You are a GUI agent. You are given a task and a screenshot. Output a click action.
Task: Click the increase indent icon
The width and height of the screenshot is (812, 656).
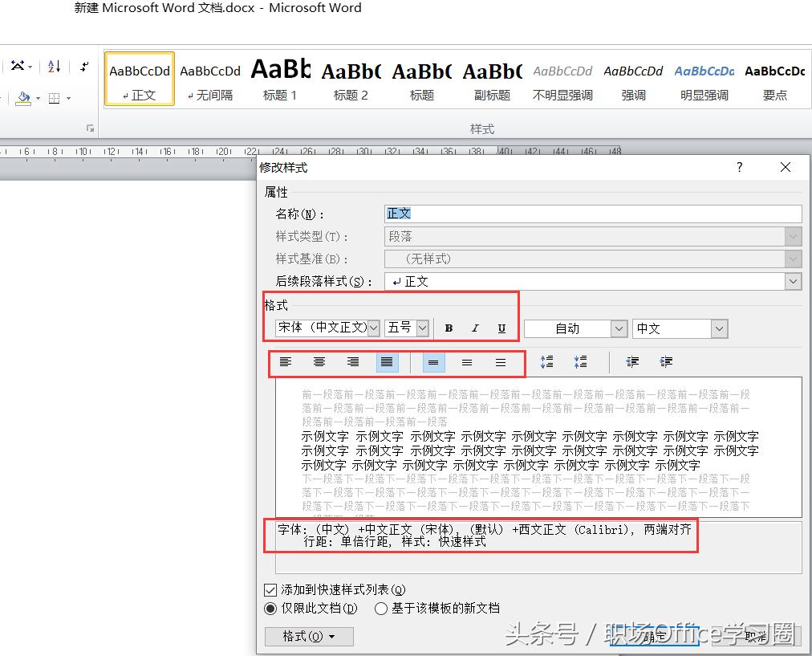tap(666, 361)
